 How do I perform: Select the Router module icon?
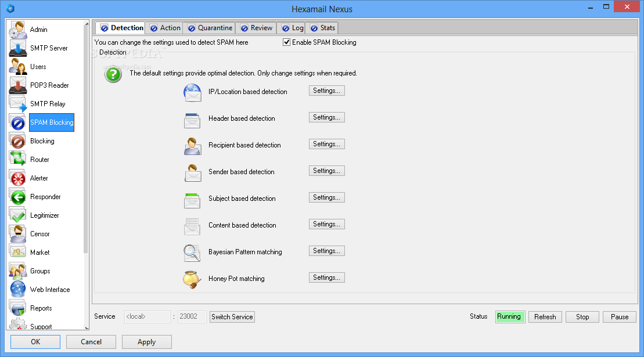click(18, 160)
